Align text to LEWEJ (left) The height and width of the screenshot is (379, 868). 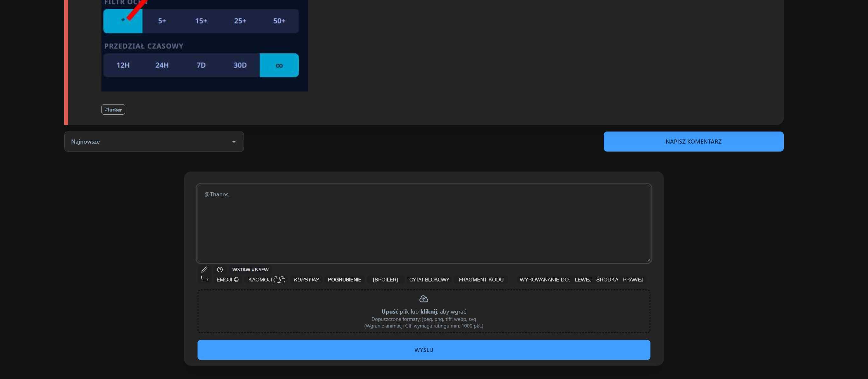pyautogui.click(x=583, y=280)
